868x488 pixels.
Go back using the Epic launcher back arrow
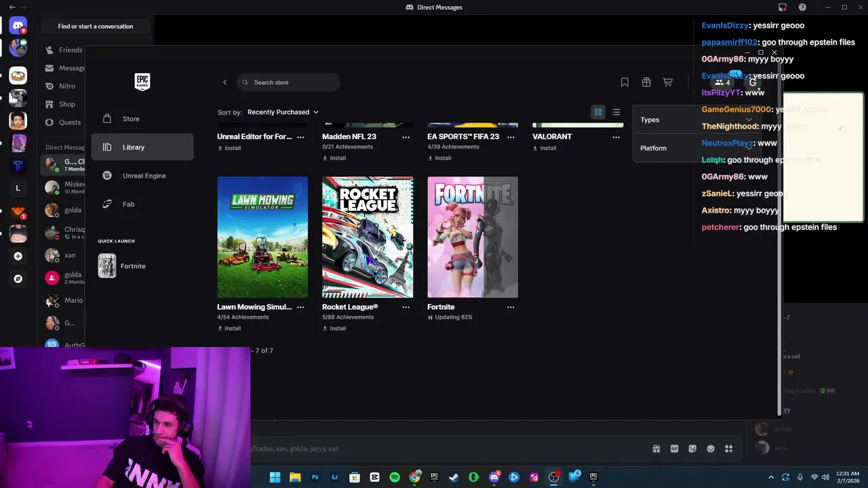(x=225, y=83)
